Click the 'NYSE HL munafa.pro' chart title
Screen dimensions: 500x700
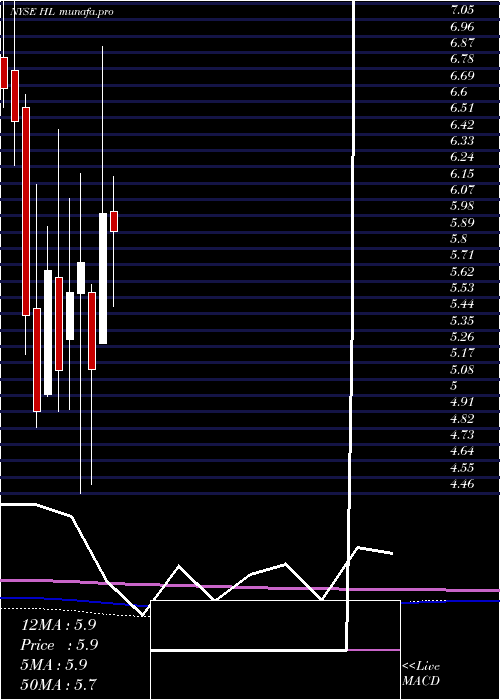pos(62,12)
